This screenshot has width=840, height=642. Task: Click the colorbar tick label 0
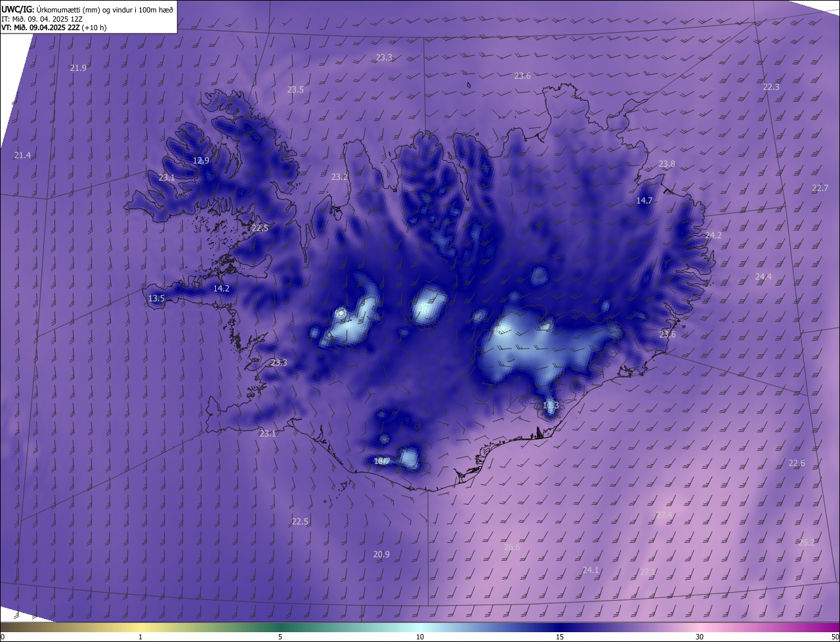coord(3,637)
